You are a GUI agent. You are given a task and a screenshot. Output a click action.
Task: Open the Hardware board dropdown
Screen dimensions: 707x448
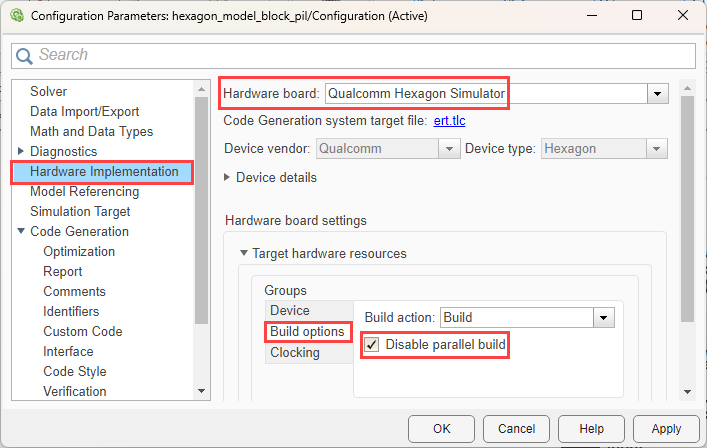pos(657,94)
